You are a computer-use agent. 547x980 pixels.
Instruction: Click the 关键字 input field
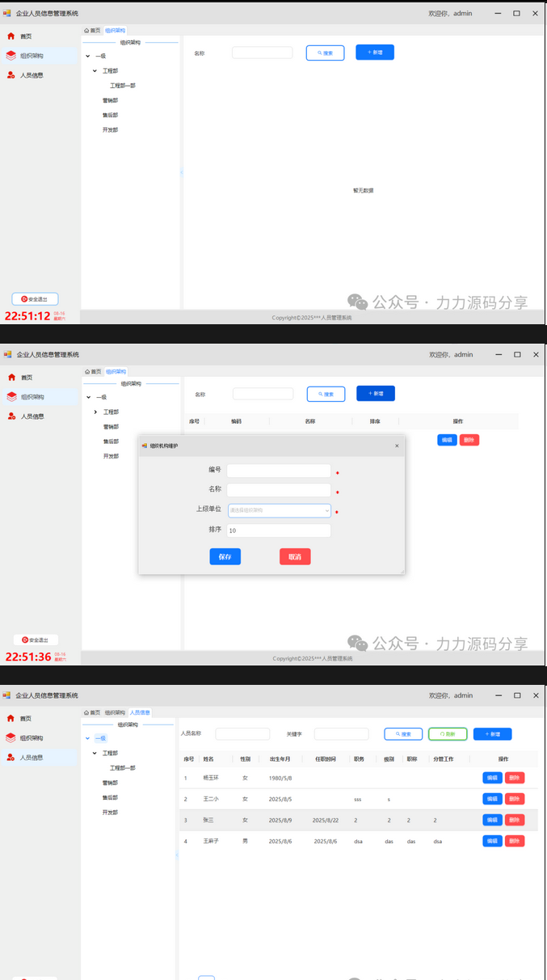click(x=341, y=734)
